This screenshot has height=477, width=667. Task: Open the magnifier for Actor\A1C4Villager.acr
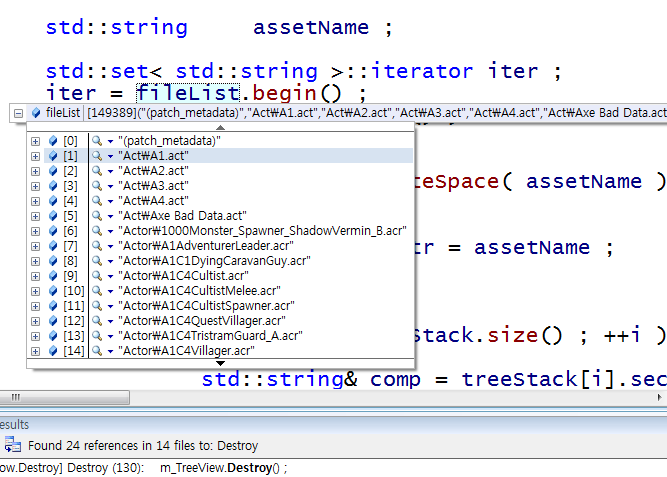(97, 351)
